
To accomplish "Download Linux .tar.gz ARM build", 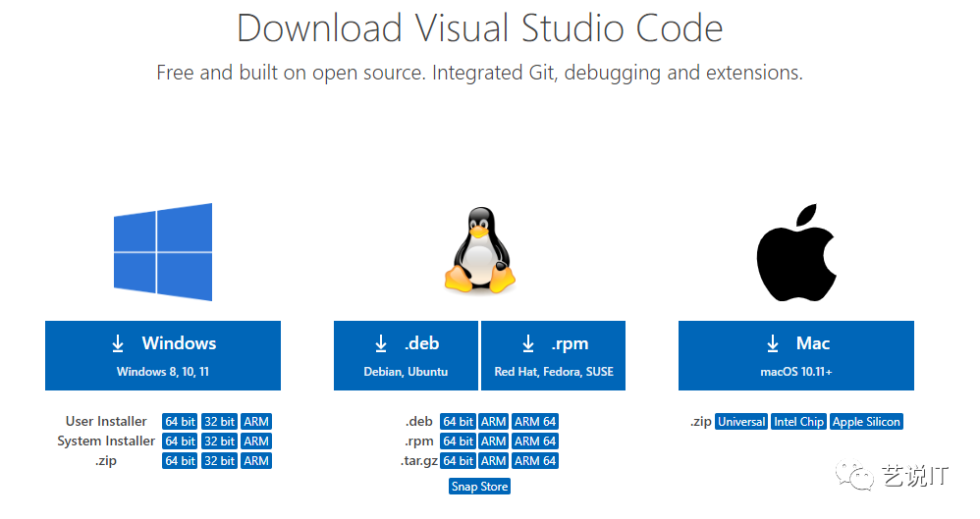I will pyautogui.click(x=493, y=461).
